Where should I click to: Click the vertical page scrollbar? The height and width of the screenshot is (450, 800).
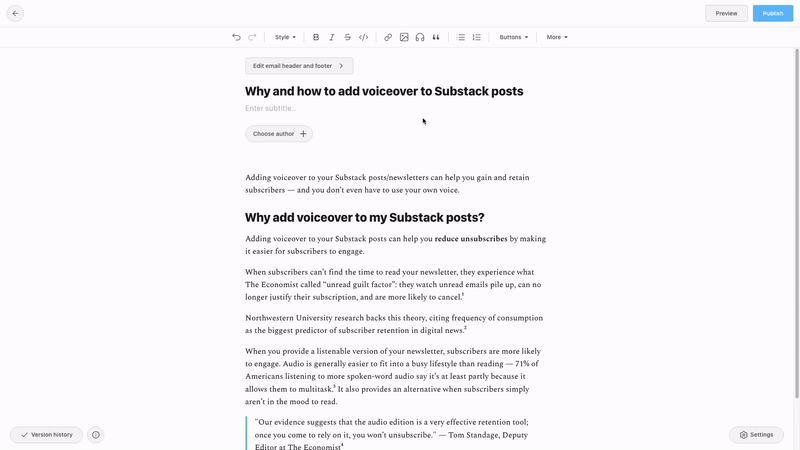tap(796, 223)
